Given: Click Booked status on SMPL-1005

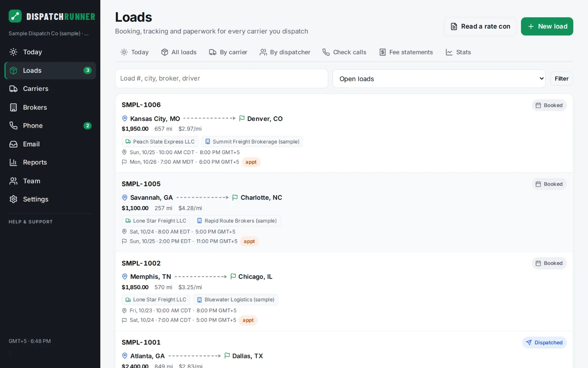Looking at the screenshot, I should click(549, 184).
